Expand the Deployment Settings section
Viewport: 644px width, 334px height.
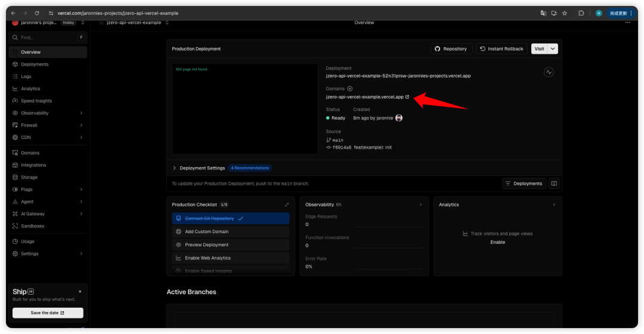click(175, 168)
